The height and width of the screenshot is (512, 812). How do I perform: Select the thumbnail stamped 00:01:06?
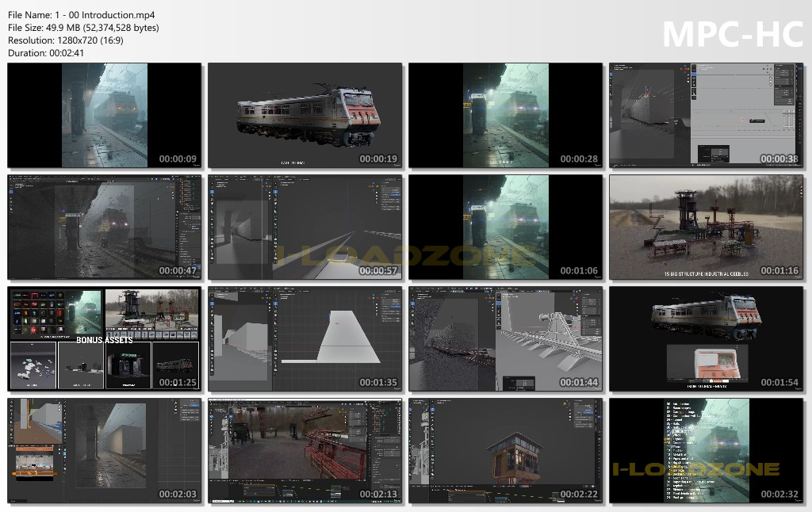[505, 227]
